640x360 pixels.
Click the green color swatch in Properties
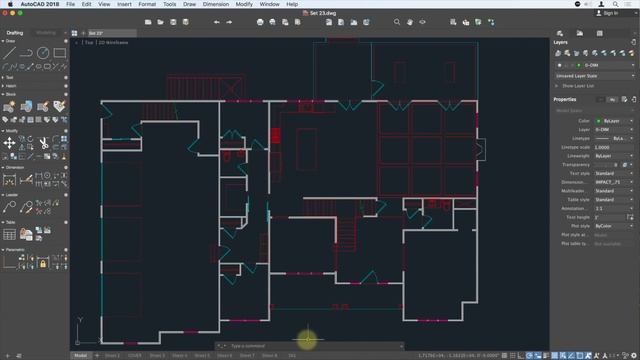[x=598, y=121]
